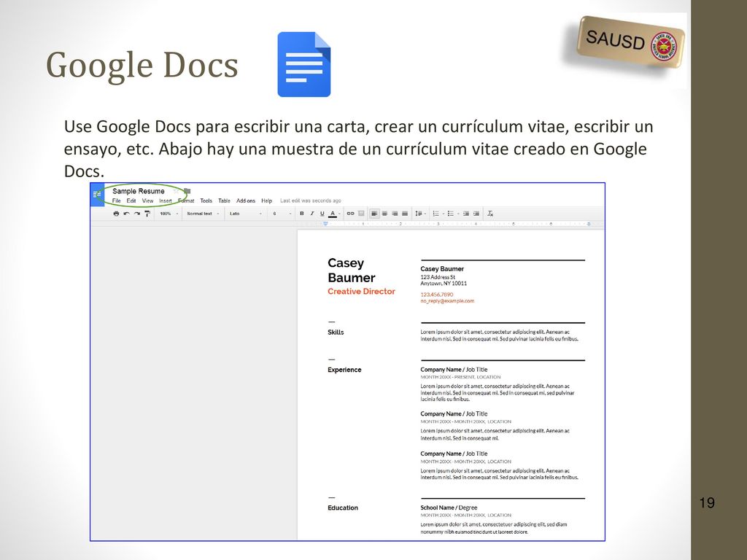Click the Undo icon

(127, 214)
